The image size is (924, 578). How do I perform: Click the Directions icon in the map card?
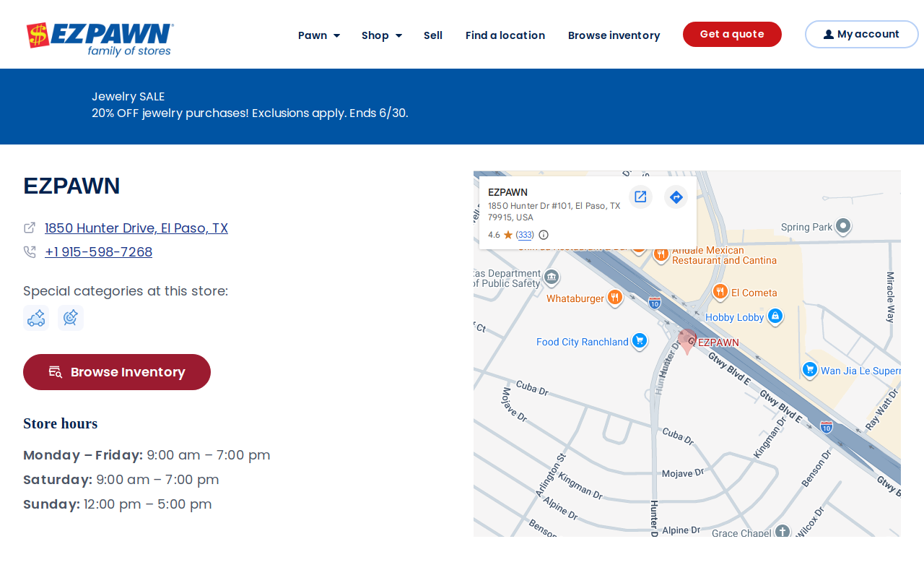coord(676,197)
